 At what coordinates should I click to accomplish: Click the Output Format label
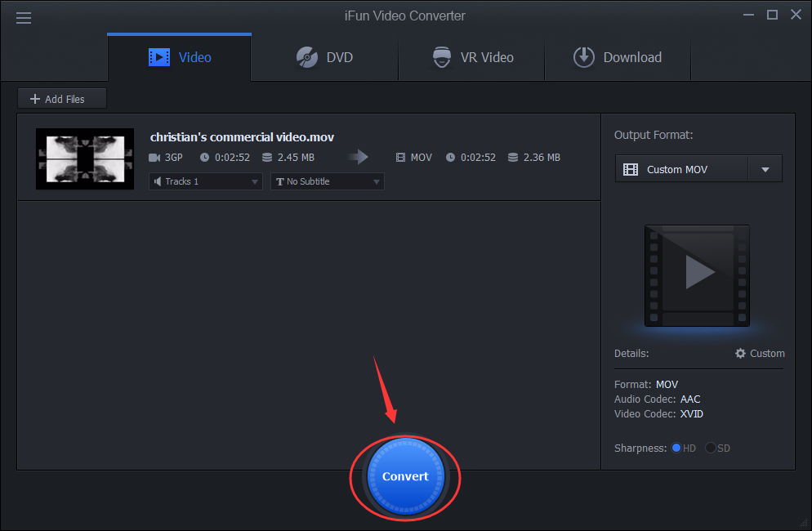coord(654,136)
